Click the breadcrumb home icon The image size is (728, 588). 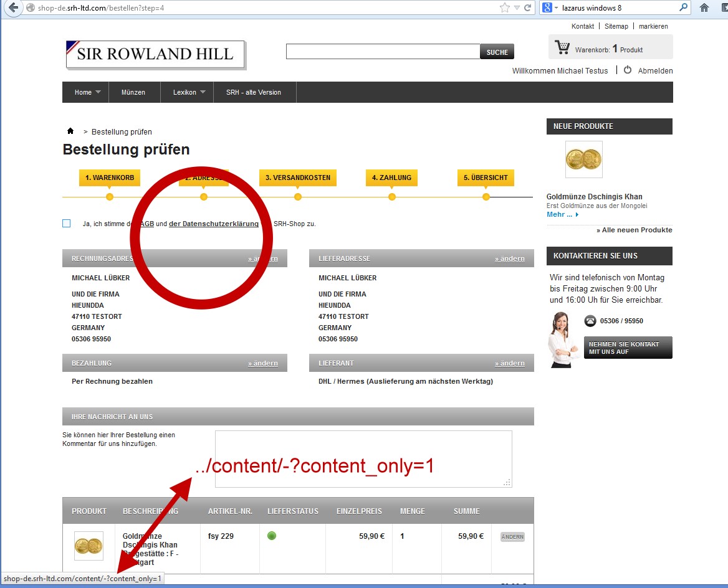(70, 131)
